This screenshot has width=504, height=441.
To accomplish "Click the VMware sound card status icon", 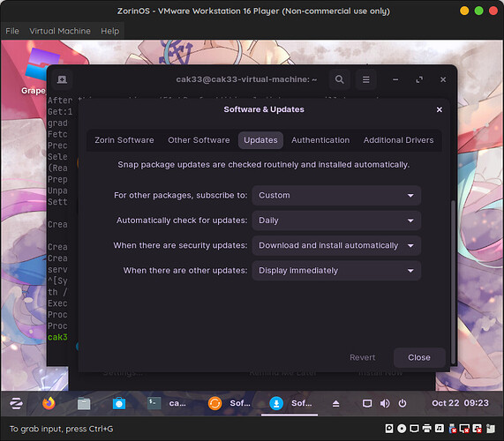I will pos(440,429).
